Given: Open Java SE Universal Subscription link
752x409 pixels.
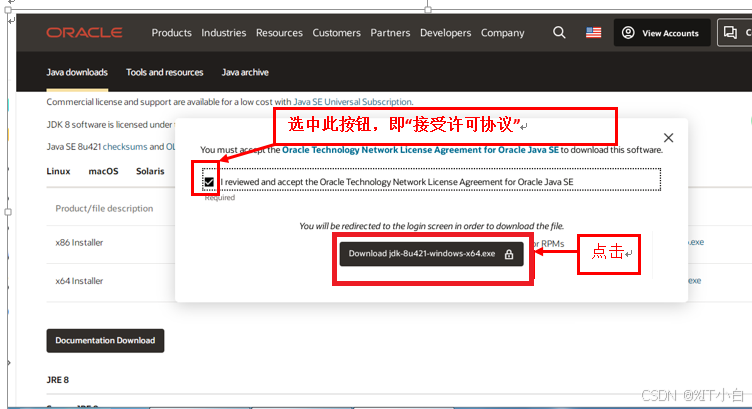Looking at the screenshot, I should [352, 102].
